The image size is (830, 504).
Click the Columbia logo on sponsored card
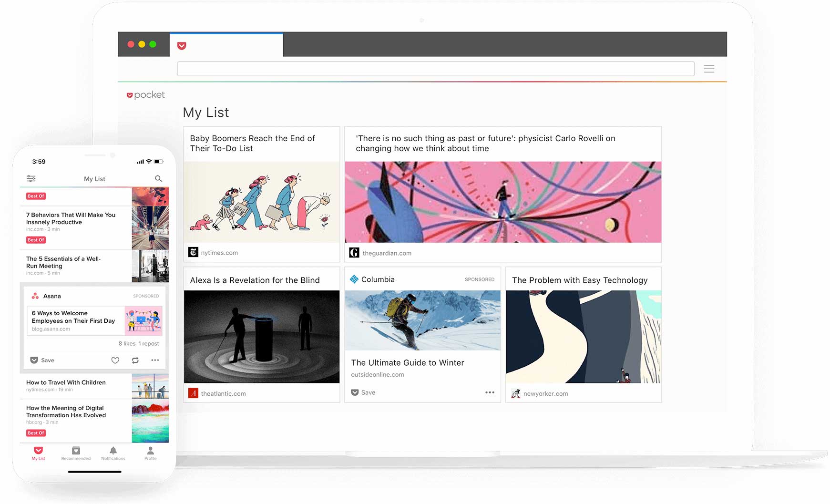(354, 279)
